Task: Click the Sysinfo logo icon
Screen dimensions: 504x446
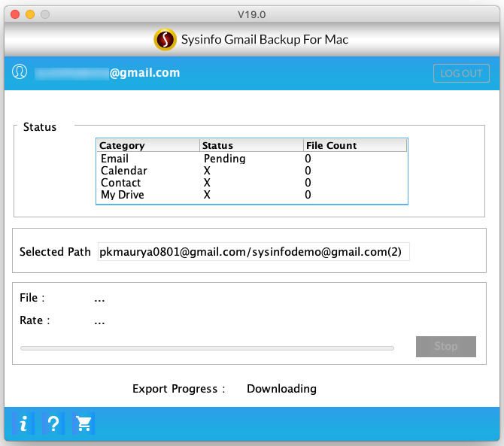Action: pyautogui.click(x=165, y=40)
